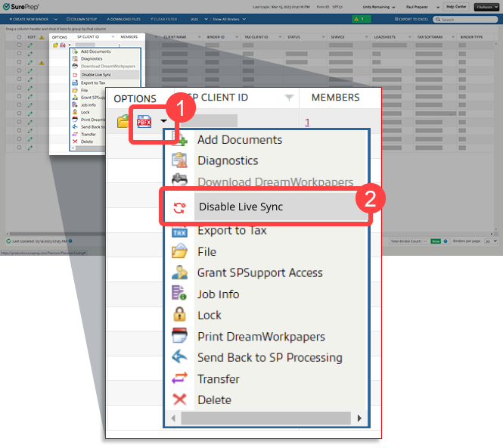Click the LEADSHEETS column header

pos(385,37)
